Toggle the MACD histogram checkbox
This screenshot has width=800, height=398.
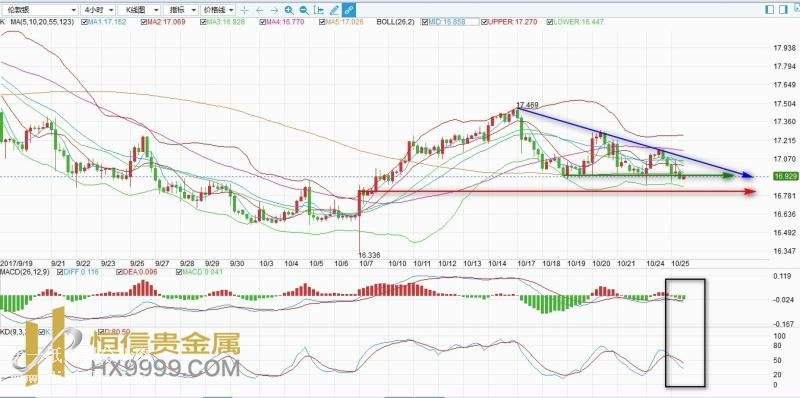pos(179,272)
